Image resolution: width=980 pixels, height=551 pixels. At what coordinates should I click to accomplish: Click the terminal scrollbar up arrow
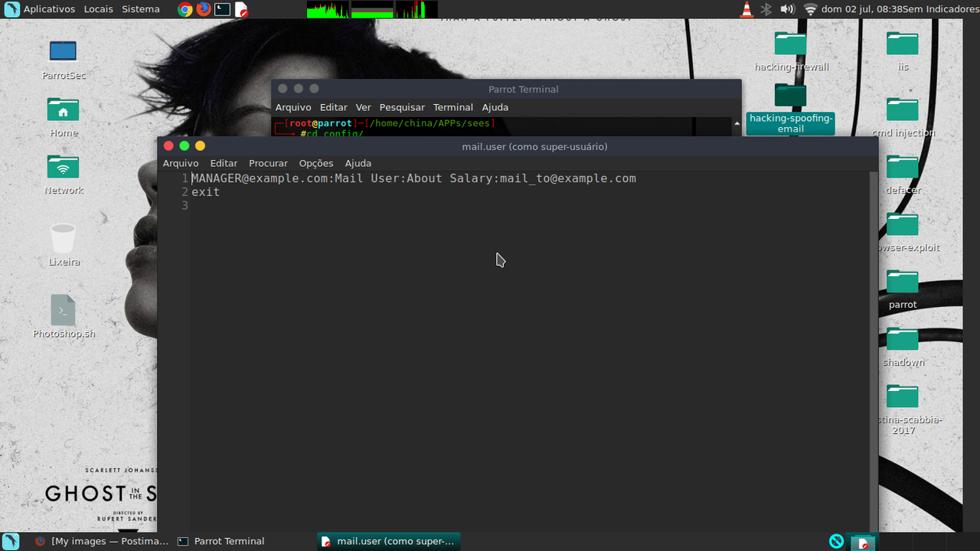coord(737,122)
